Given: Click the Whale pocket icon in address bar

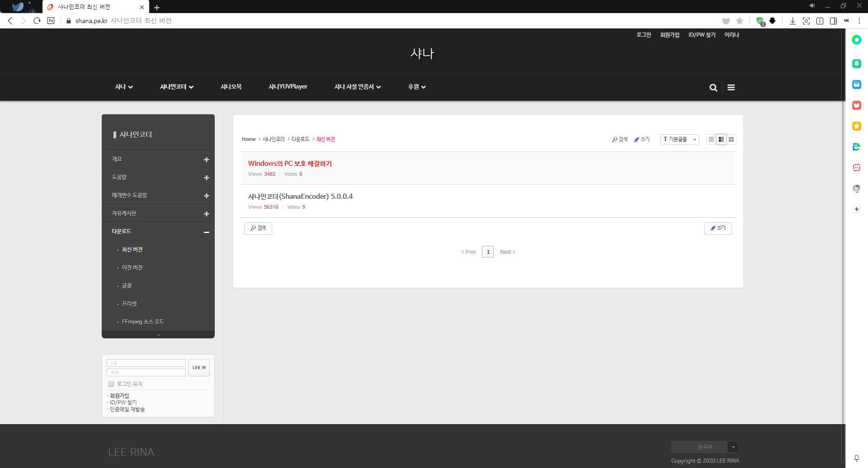Looking at the screenshot, I should coord(726,21).
